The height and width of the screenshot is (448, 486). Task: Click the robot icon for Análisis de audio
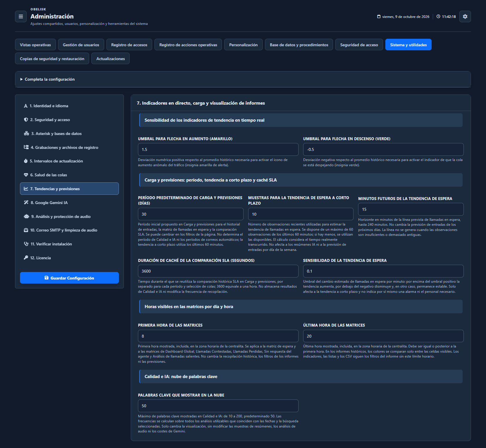coord(26,216)
